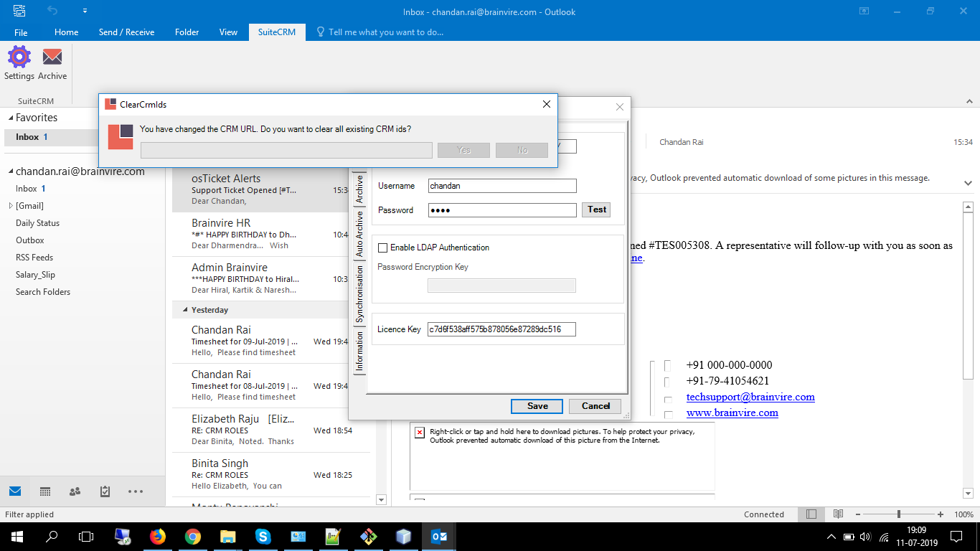Open the Salary_Slip folder

click(x=35, y=275)
